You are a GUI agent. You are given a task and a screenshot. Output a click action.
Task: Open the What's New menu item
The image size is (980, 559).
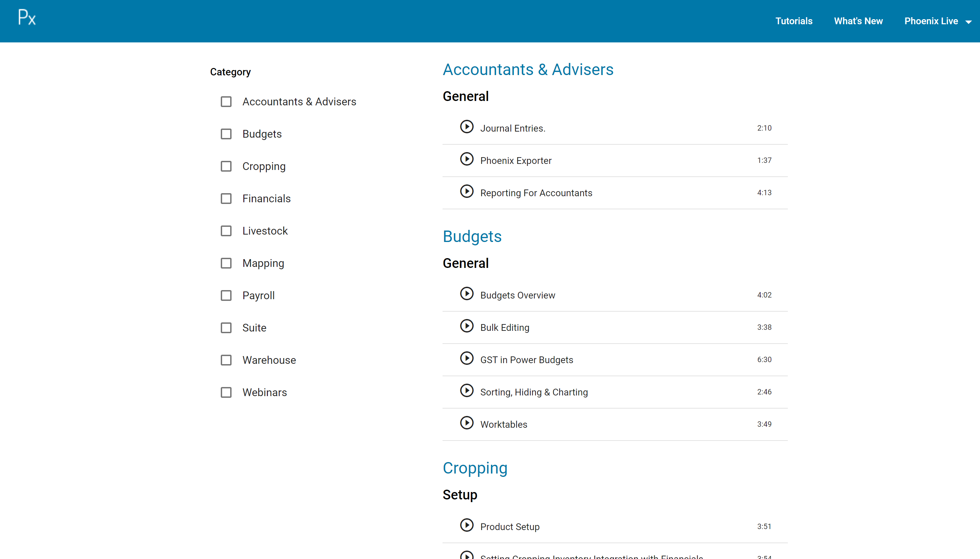pyautogui.click(x=858, y=21)
